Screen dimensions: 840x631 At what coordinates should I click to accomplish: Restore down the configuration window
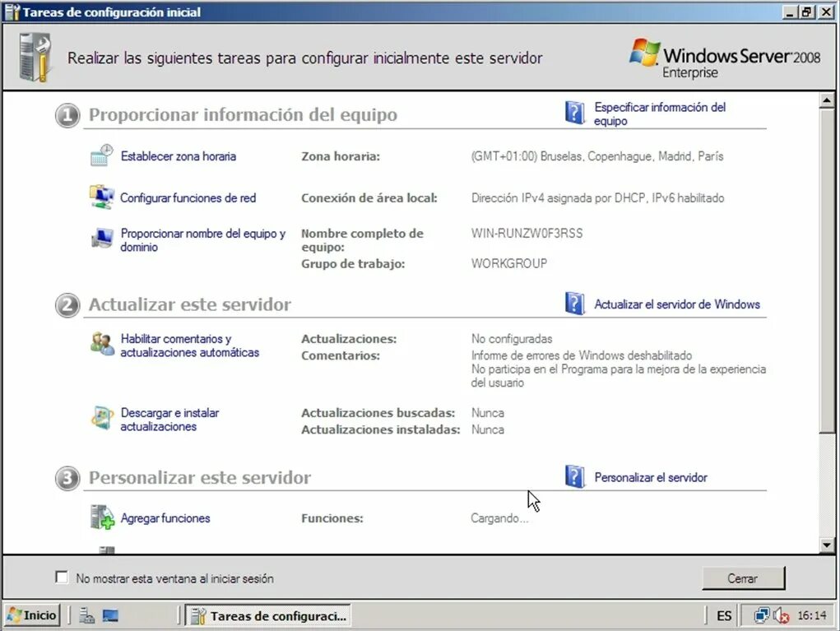[807, 12]
